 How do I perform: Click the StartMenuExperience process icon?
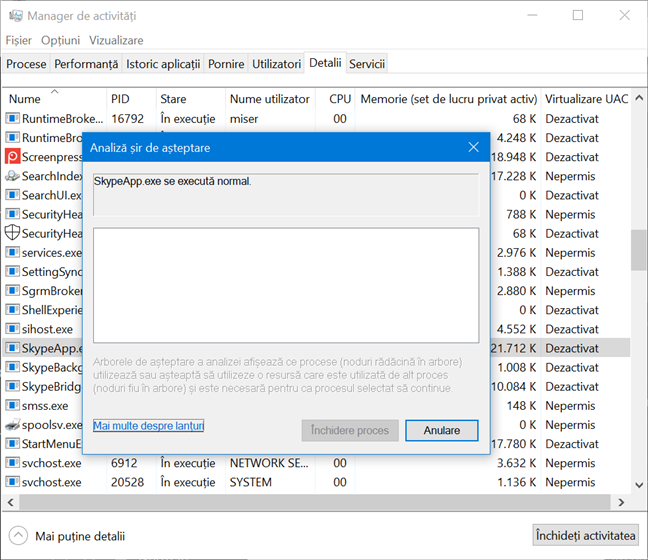12,443
